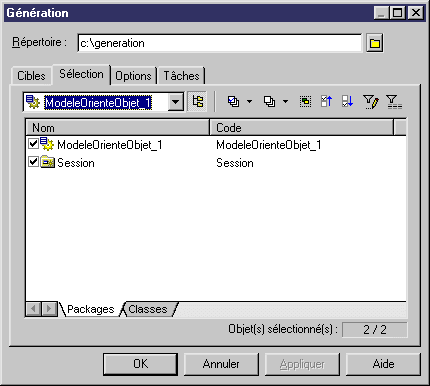Move selected items to bottom icon

click(347, 101)
